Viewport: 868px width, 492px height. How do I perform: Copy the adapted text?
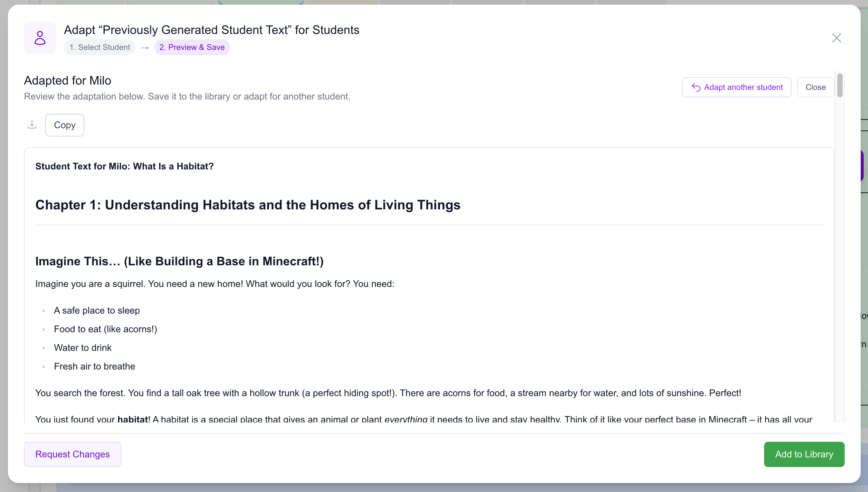point(65,125)
